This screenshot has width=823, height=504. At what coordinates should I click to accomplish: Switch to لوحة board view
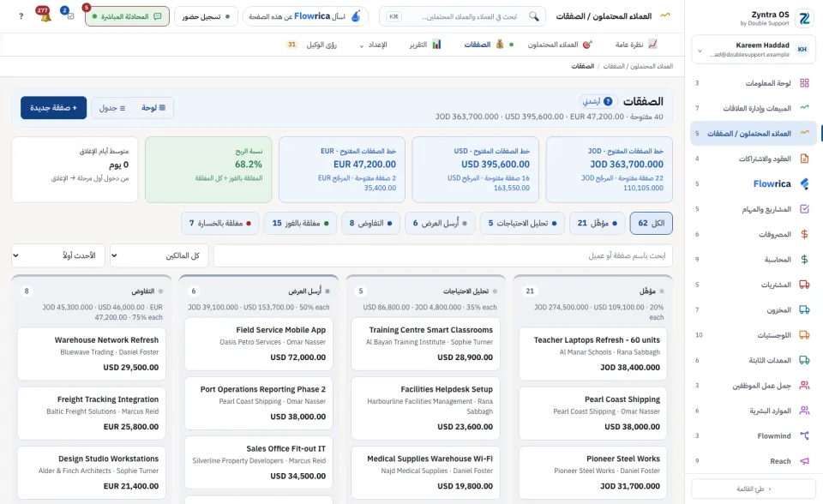point(153,108)
